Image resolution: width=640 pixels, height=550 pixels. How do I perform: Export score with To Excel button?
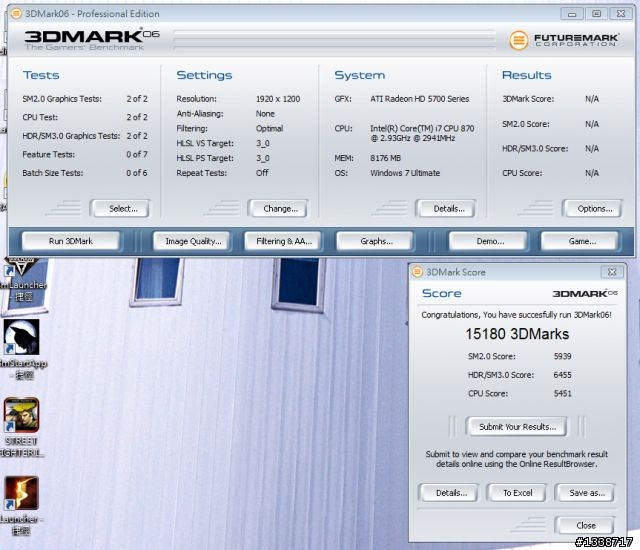point(517,493)
